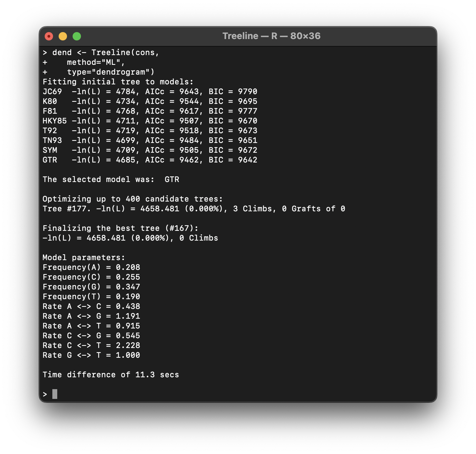The width and height of the screenshot is (476, 454).
Task: Click 'The selected model was: GTR' line
Action: 111,180
